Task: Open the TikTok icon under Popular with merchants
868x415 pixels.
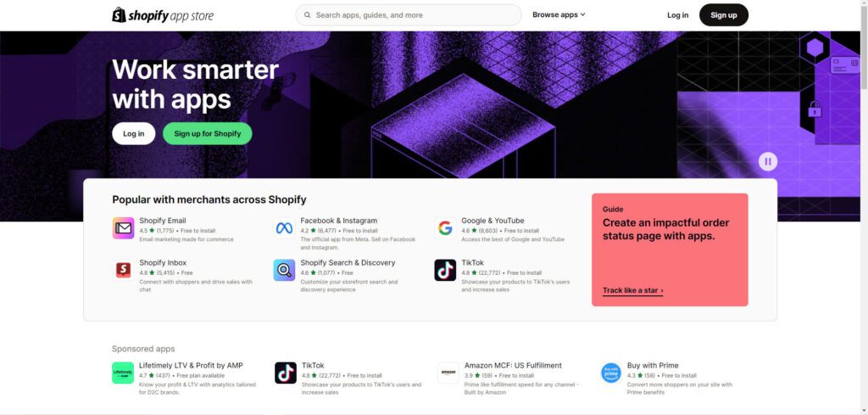Action: point(445,270)
